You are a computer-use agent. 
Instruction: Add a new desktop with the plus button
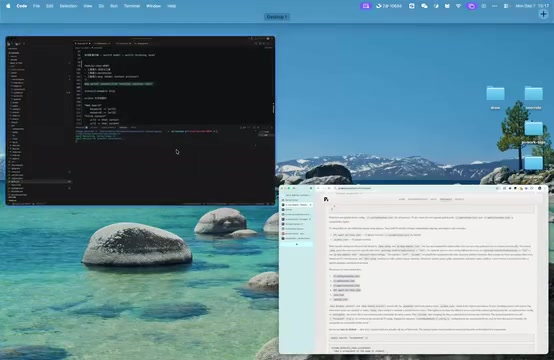click(x=543, y=14)
